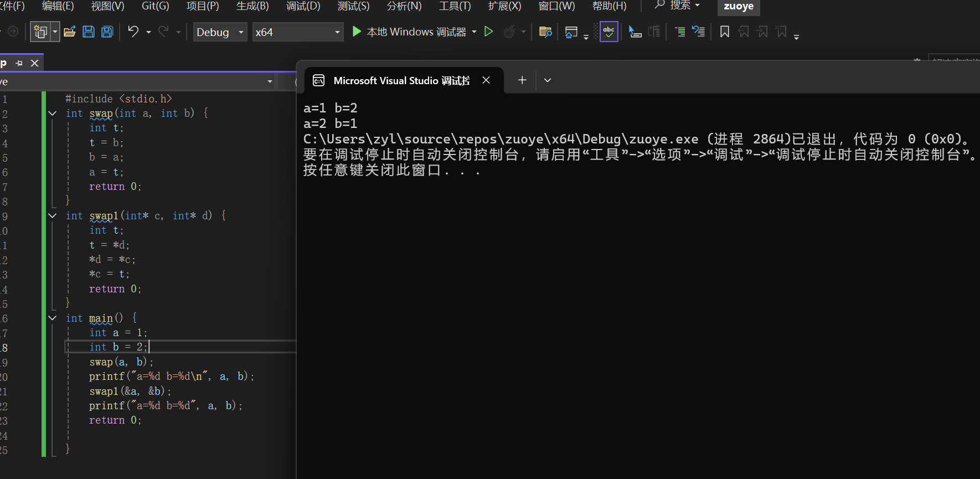Click the 'int a = 1;' line

click(x=118, y=333)
